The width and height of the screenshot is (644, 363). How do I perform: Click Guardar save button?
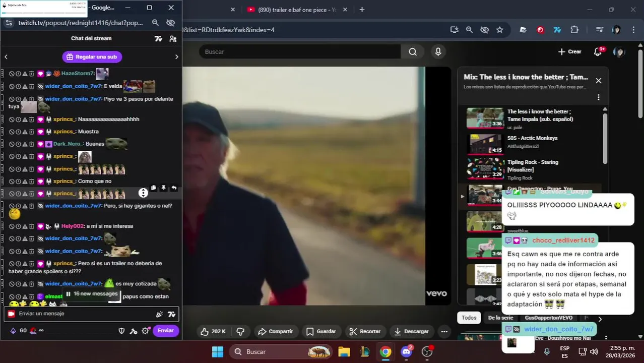pos(321,331)
